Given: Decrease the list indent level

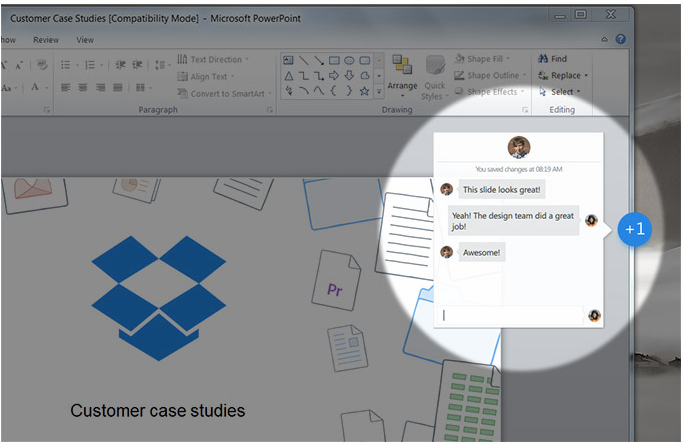Looking at the screenshot, I should (120, 65).
